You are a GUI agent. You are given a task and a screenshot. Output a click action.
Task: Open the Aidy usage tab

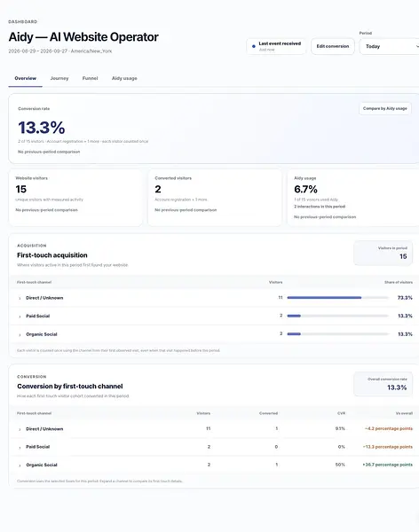click(x=124, y=78)
